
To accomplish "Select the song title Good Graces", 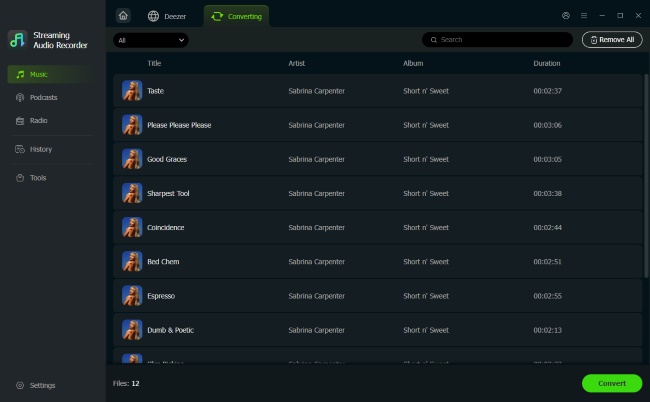I will (x=167, y=159).
